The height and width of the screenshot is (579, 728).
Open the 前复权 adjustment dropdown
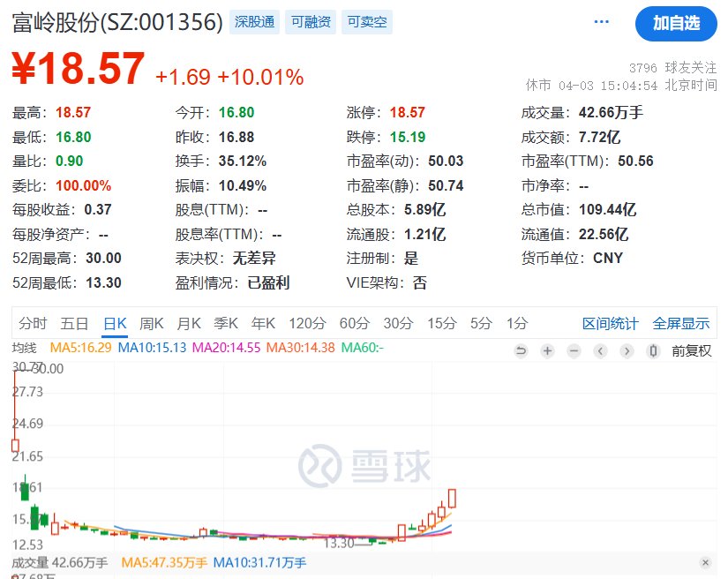tap(691, 351)
